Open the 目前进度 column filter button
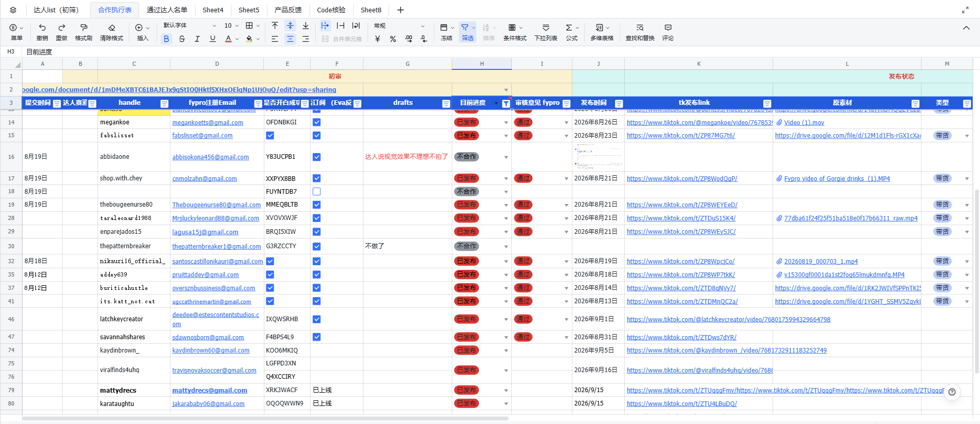 tap(506, 103)
